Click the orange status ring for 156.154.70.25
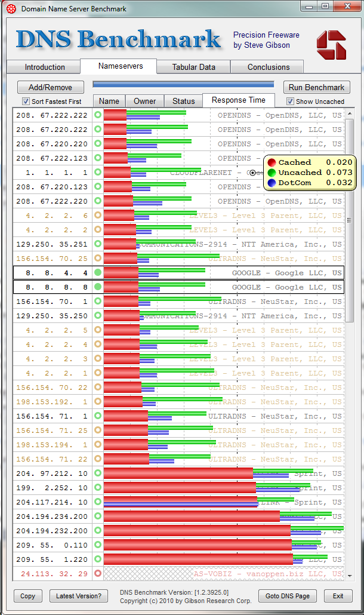Viewport: 364px width, 615px height. (97, 258)
